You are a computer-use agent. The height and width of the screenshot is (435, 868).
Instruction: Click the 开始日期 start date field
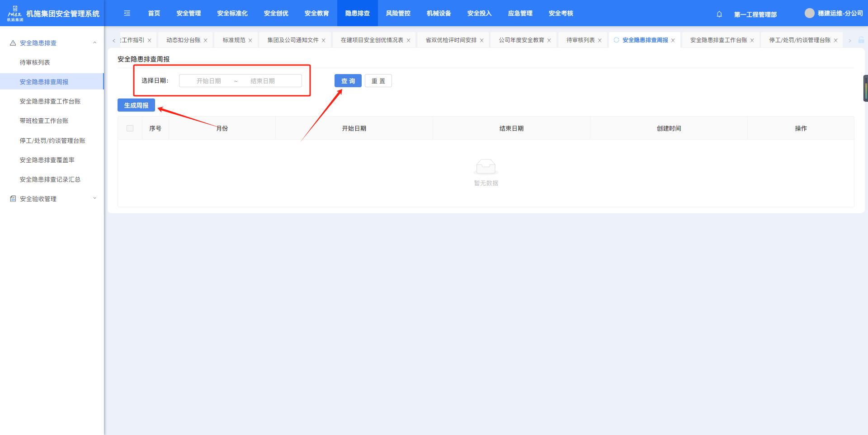point(209,81)
